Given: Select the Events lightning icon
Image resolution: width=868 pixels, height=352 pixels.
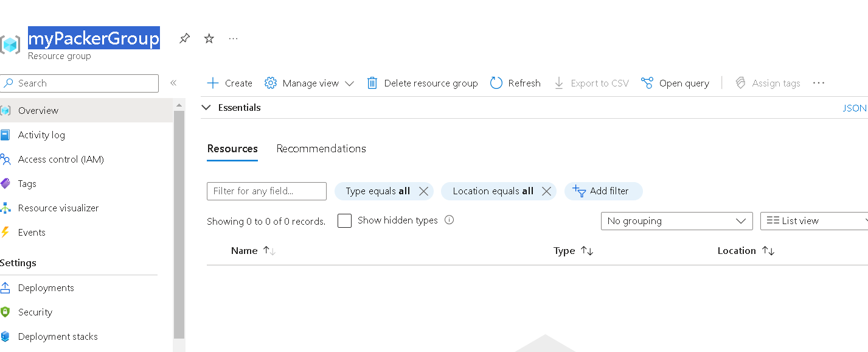Looking at the screenshot, I should pos(7,232).
